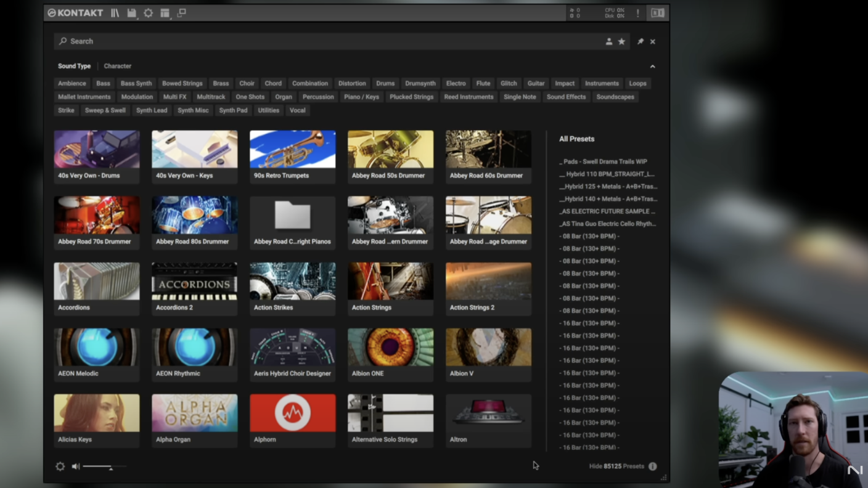Open Action Strings 2 library
Viewport: 868px width, 488px height.
click(489, 288)
